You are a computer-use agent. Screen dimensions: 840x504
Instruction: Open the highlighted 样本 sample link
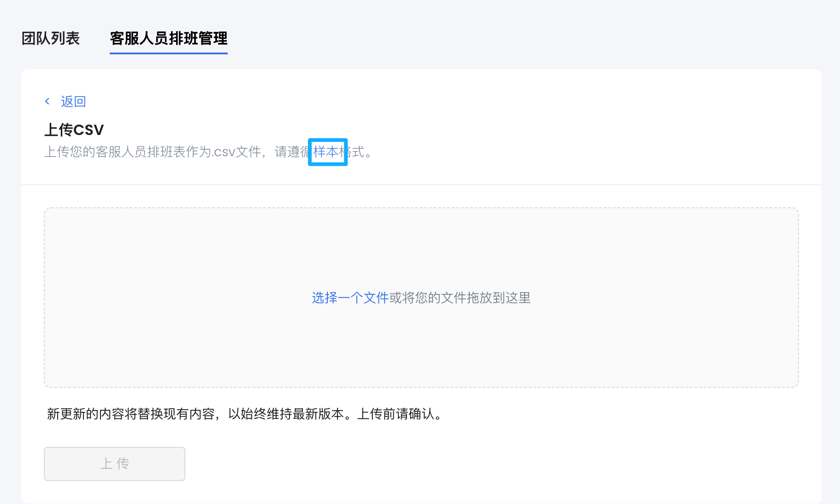(x=326, y=152)
